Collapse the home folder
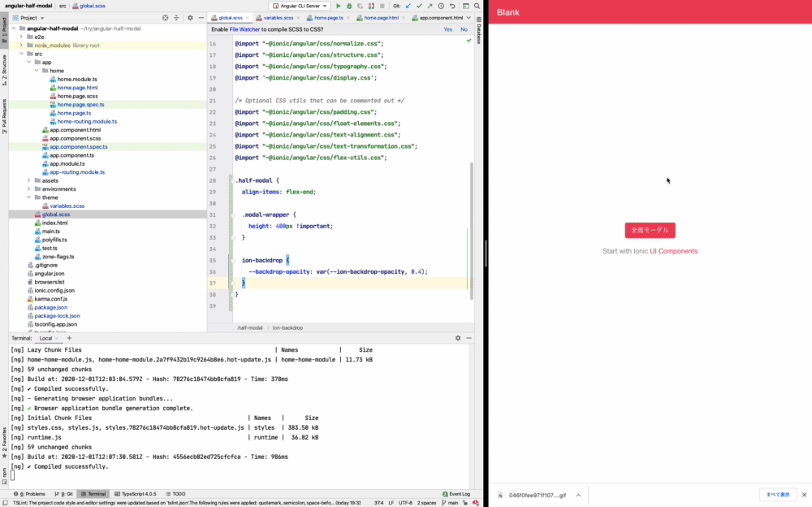 (x=37, y=71)
